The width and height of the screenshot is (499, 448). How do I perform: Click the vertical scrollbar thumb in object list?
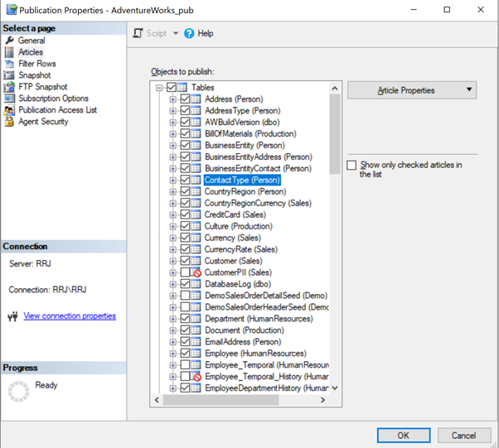pyautogui.click(x=335, y=134)
